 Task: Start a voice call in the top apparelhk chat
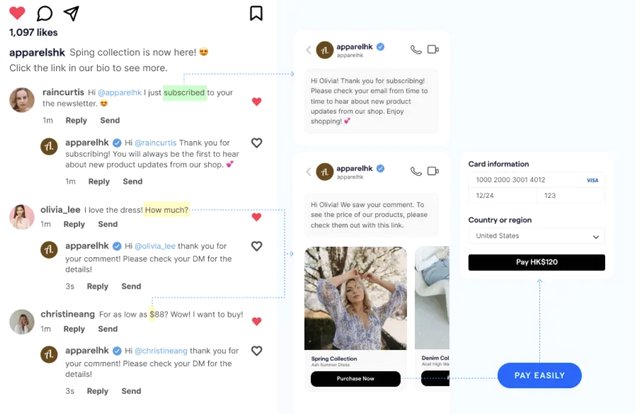416,49
